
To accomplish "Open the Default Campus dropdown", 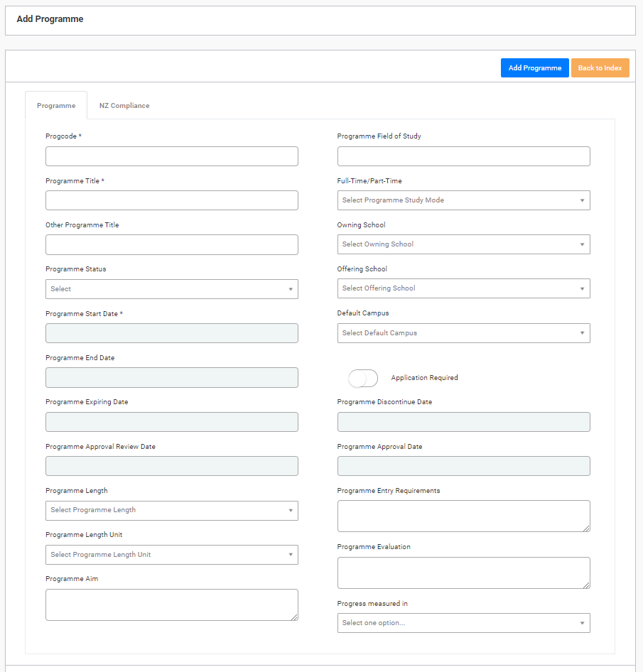I will (463, 333).
